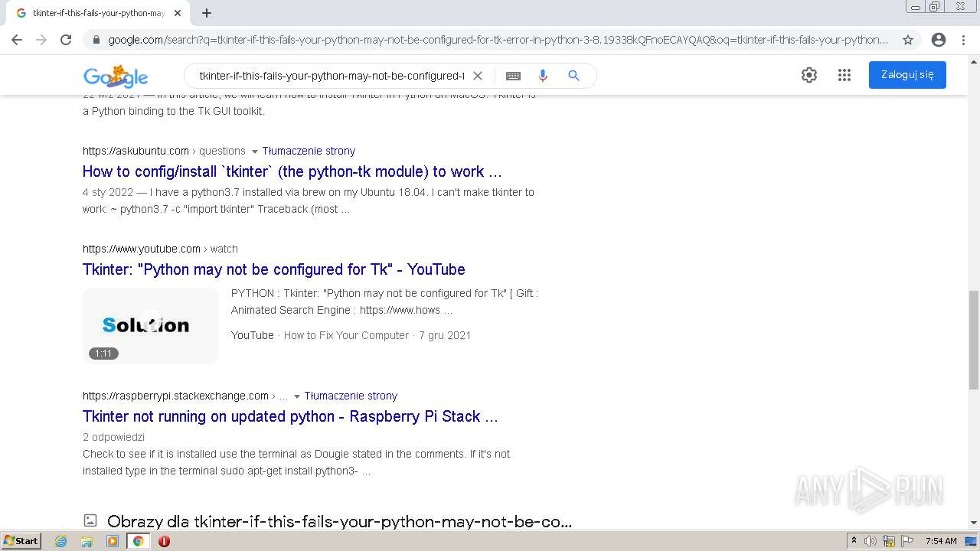The height and width of the screenshot is (551, 980).
Task: Click the '2 odpowiedzi' text
Action: 113,437
